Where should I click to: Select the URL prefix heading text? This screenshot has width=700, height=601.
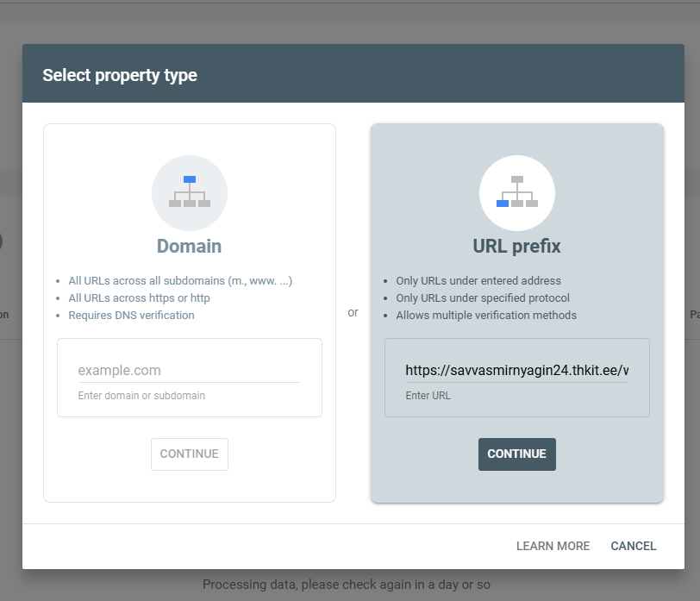516,247
